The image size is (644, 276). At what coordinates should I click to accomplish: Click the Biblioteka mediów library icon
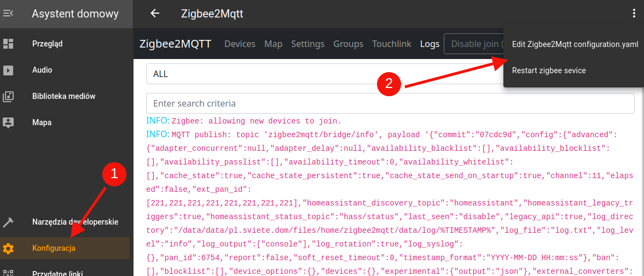tap(8, 96)
